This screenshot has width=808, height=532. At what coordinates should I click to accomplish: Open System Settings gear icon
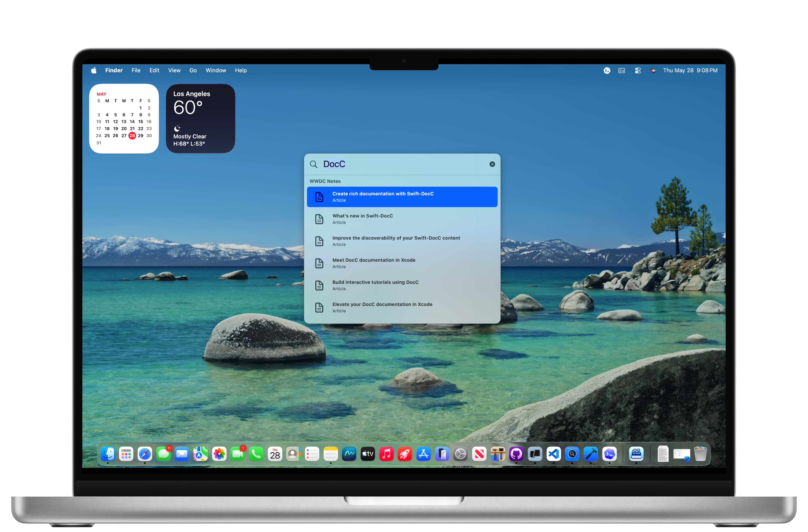click(x=460, y=454)
